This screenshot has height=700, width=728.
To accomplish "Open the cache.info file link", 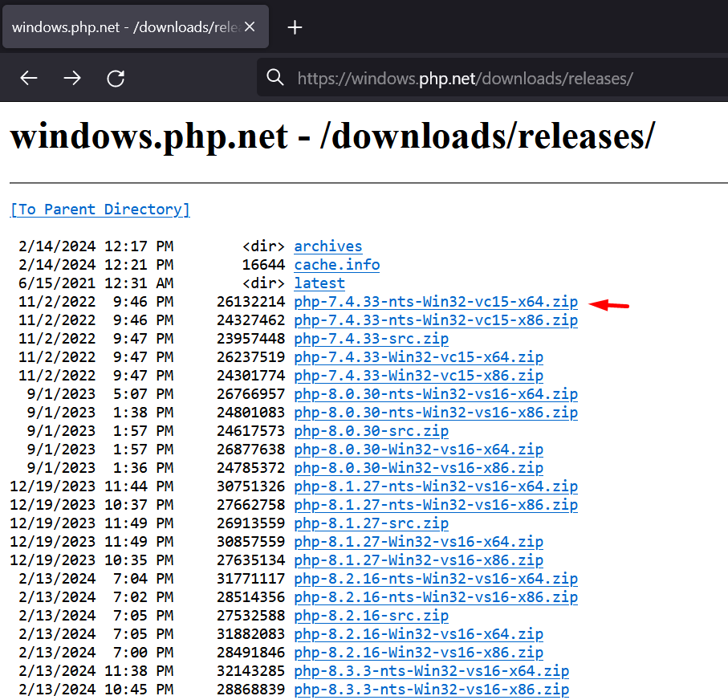I will [x=336, y=265].
